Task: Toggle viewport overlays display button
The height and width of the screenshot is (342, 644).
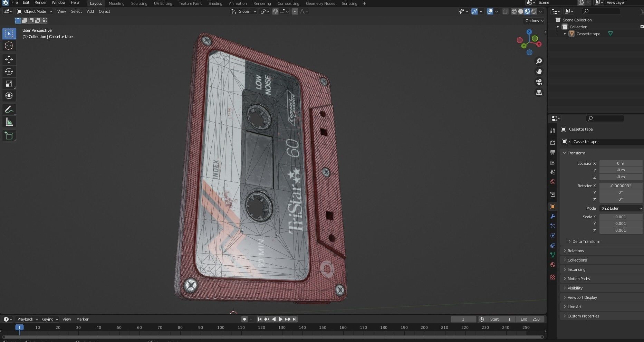Action: 490,11
